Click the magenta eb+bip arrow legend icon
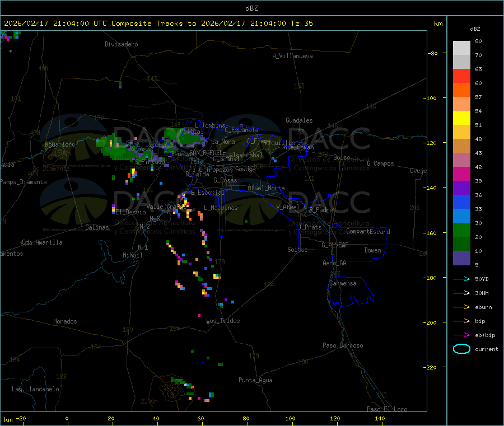The width and height of the screenshot is (504, 426). click(461, 335)
